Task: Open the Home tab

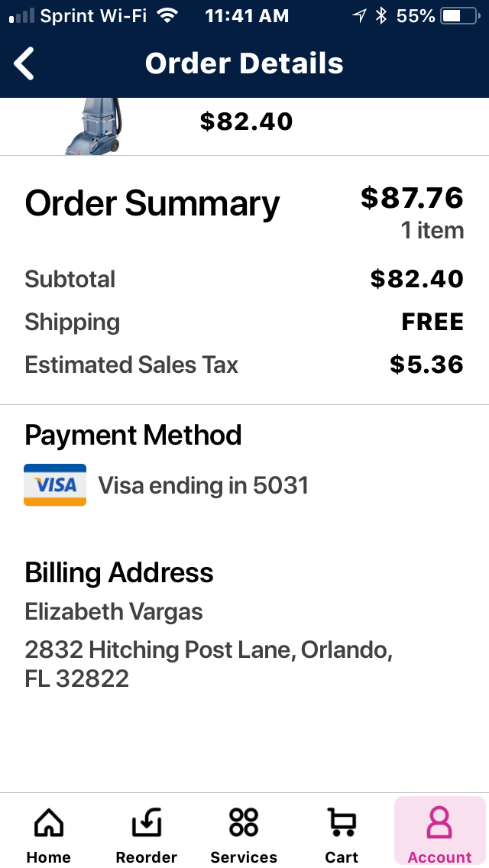Action: click(49, 833)
